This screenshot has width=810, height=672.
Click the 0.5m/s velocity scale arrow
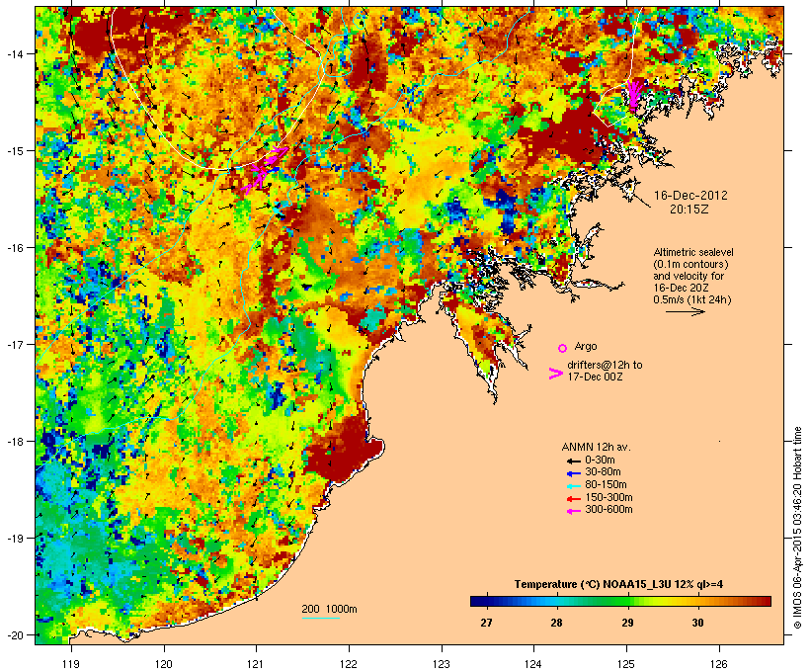tap(685, 311)
